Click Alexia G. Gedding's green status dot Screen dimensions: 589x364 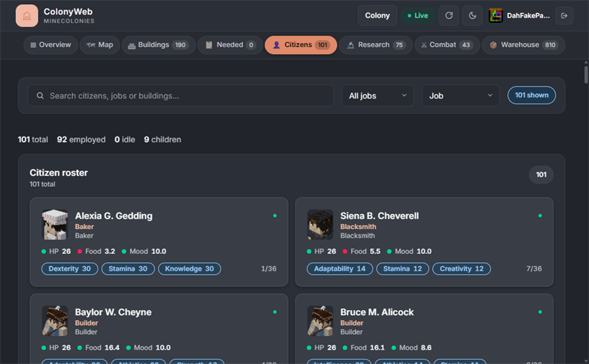pyautogui.click(x=275, y=215)
